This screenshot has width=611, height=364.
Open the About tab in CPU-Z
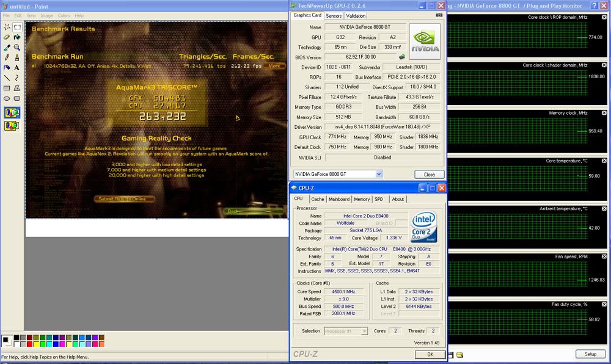pos(398,199)
